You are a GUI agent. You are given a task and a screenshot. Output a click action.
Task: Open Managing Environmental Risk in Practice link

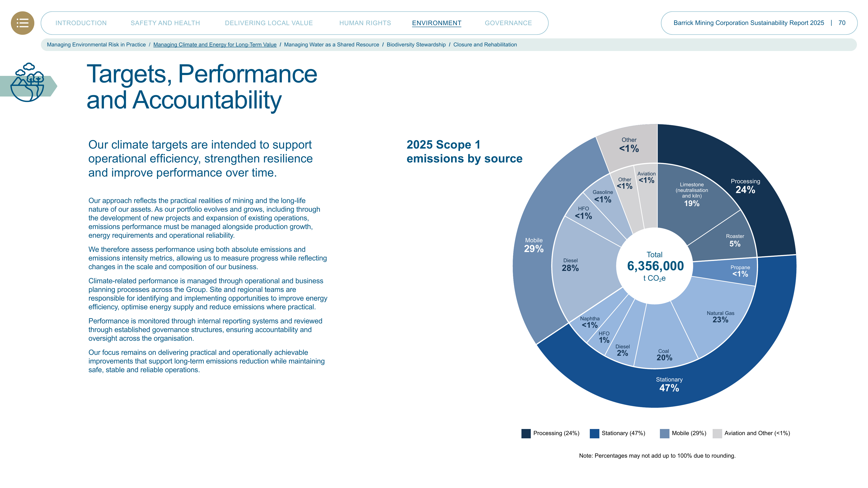(96, 44)
